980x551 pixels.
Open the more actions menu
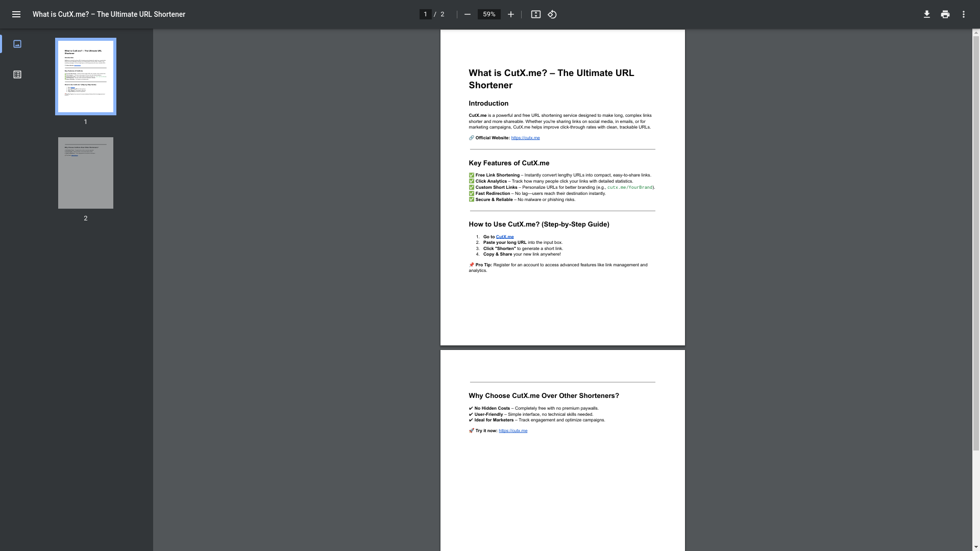[x=964, y=14]
